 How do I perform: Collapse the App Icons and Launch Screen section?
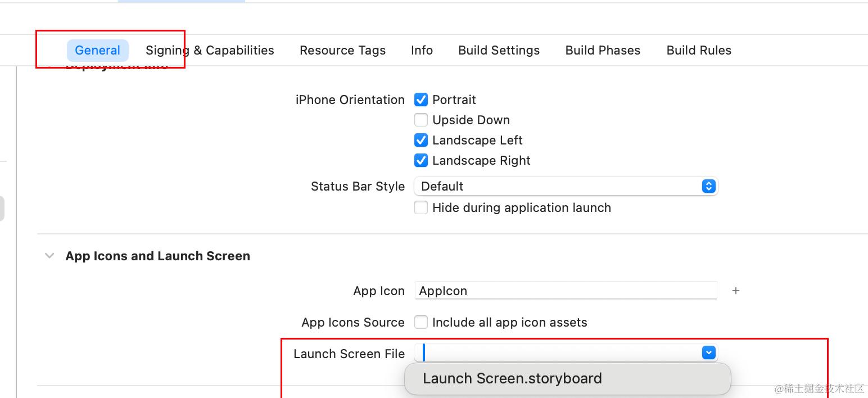[x=49, y=256]
